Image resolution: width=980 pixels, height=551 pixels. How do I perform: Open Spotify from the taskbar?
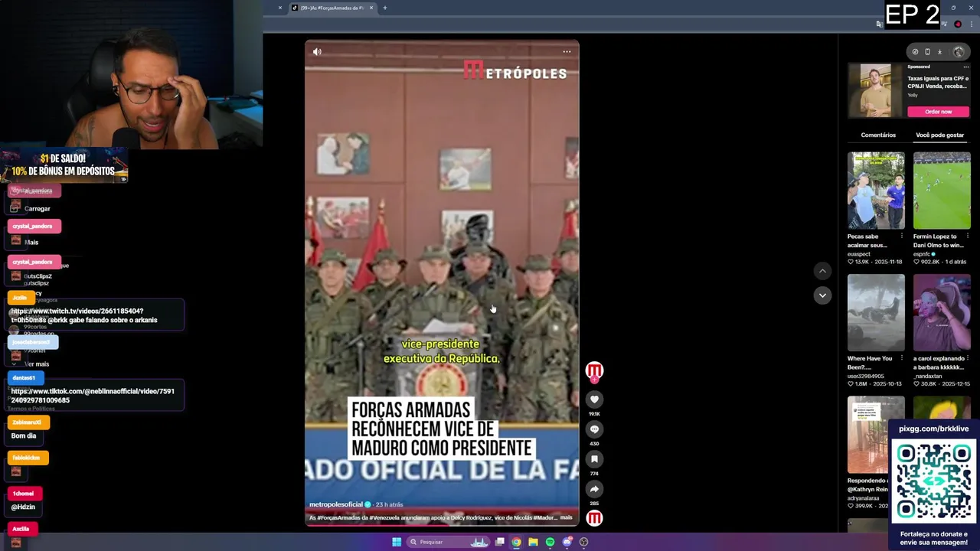coord(550,542)
